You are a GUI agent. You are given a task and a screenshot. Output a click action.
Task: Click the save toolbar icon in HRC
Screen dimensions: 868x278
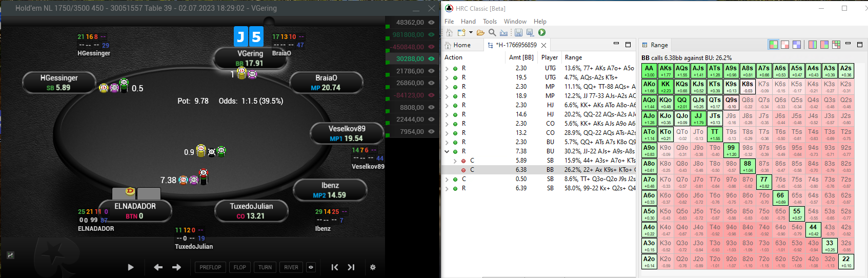click(x=518, y=32)
